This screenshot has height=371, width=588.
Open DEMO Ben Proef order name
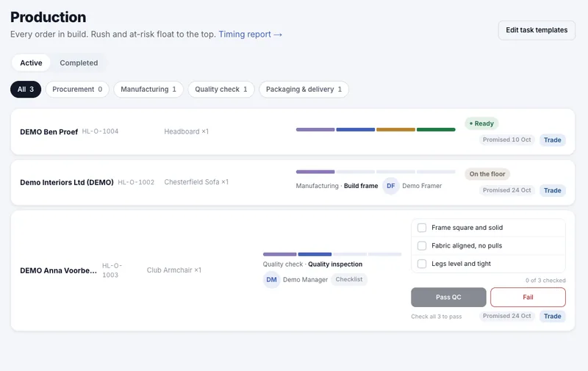pos(49,132)
